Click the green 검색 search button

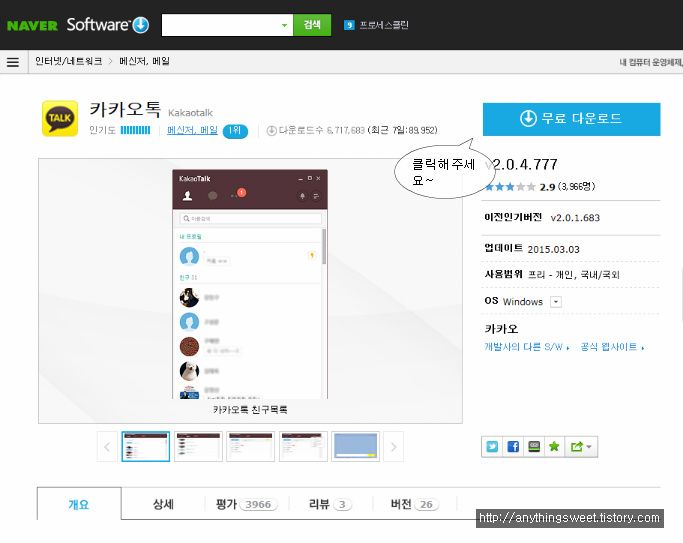[312, 25]
